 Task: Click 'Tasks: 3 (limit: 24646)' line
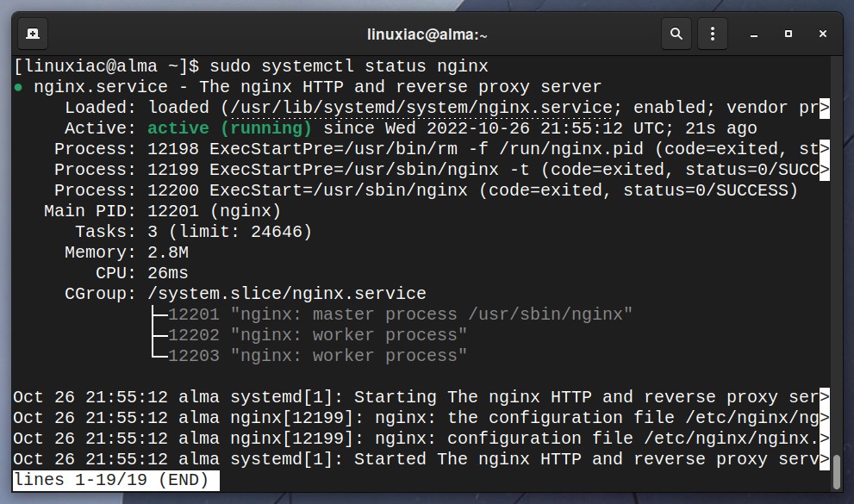pyautogui.click(x=193, y=232)
